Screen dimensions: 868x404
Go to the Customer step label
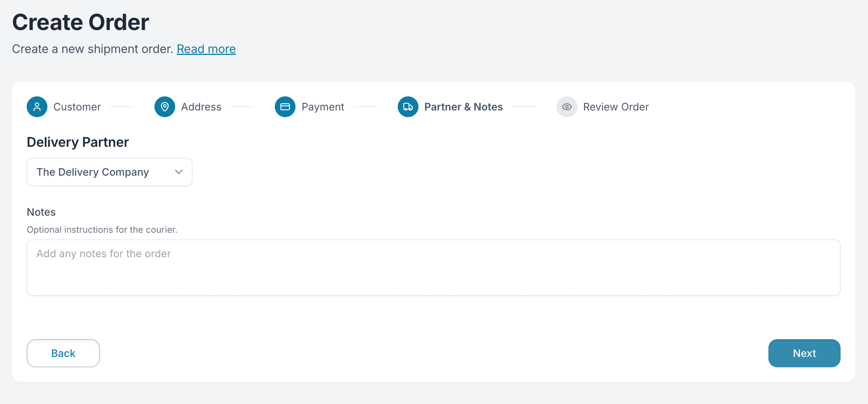tap(77, 107)
